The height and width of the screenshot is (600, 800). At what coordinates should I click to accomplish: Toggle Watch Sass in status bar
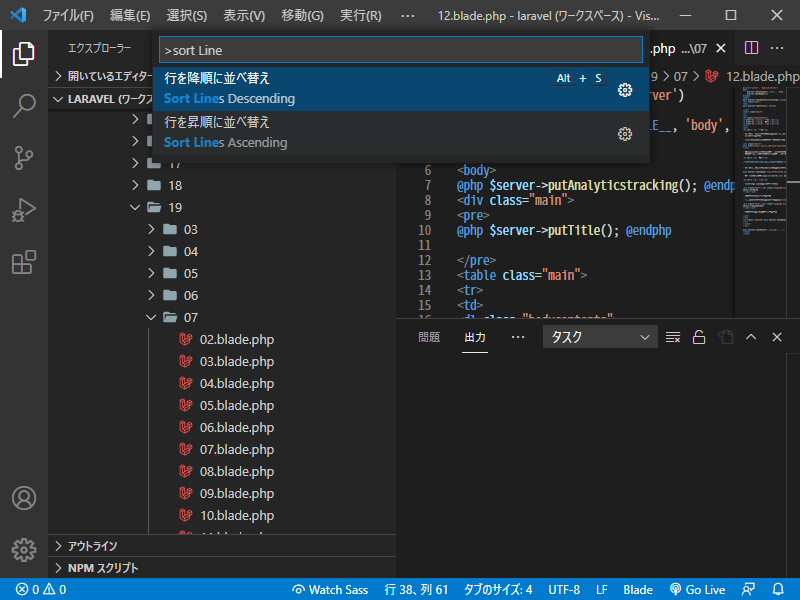pyautogui.click(x=329, y=589)
